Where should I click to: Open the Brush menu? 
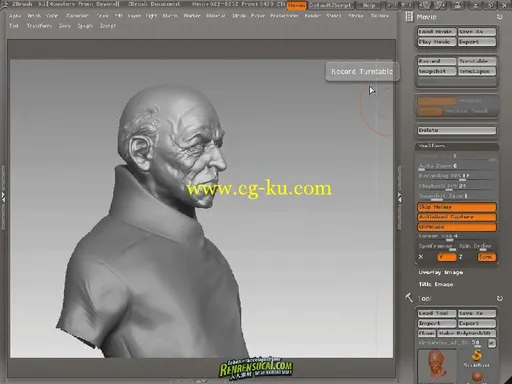(x=34, y=16)
